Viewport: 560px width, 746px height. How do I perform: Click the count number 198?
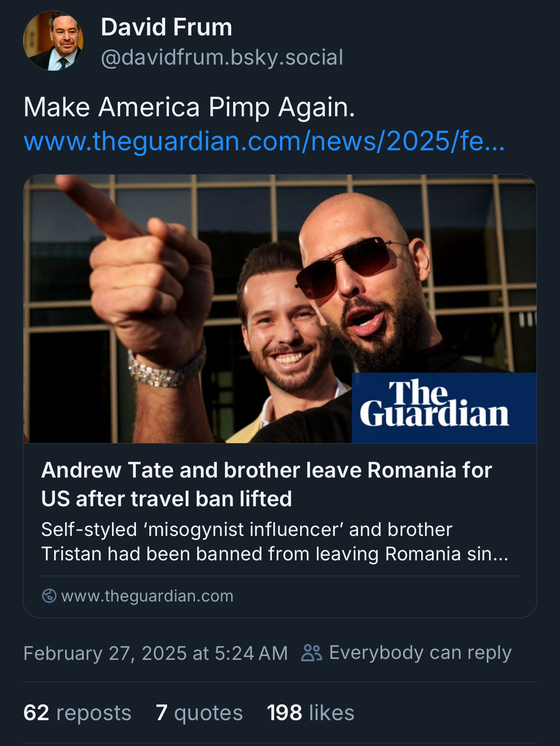point(284,713)
